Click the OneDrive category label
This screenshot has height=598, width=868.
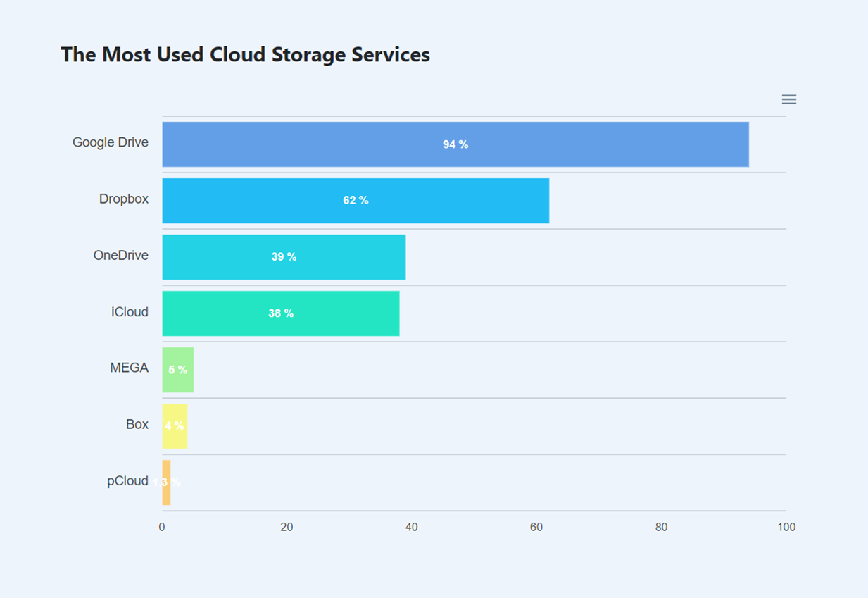[x=121, y=255]
